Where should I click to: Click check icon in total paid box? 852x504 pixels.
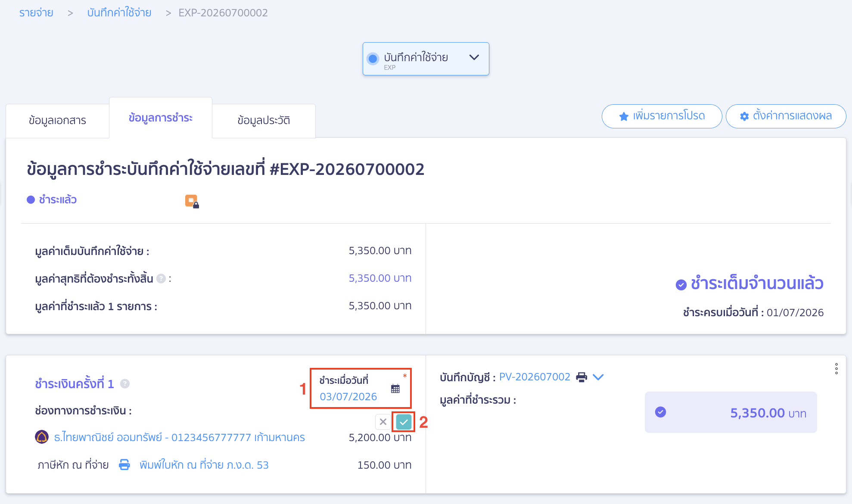click(x=660, y=412)
